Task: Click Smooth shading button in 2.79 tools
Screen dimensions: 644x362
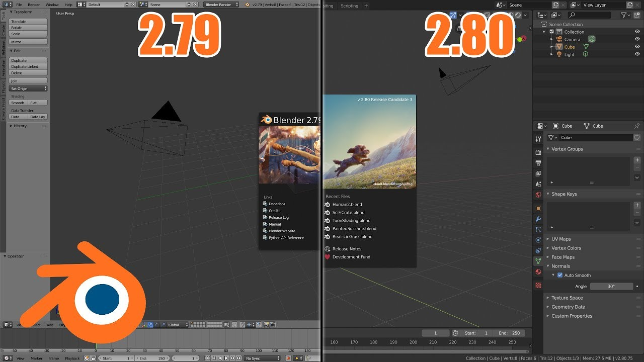Action: [18, 103]
